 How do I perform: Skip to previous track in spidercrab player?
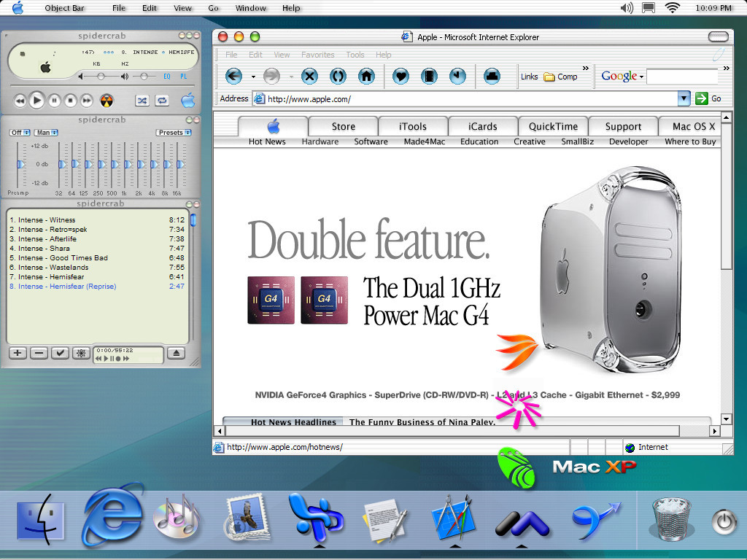20,101
